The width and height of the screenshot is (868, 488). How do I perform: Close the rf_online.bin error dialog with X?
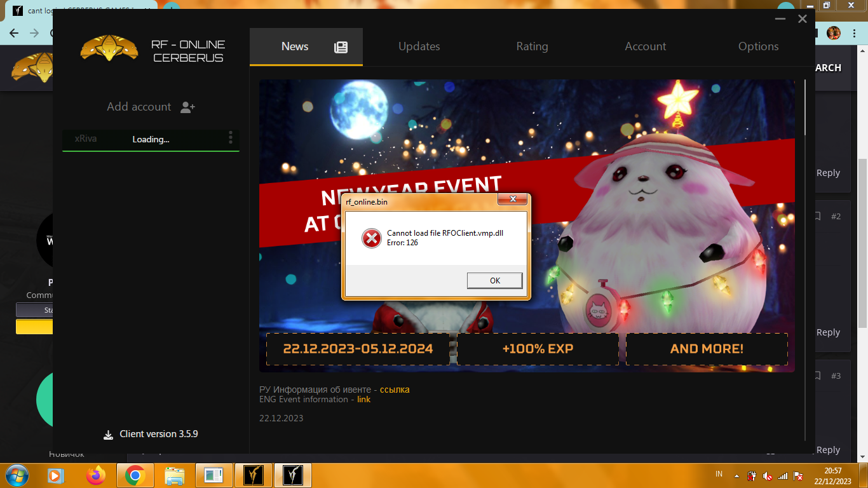pyautogui.click(x=512, y=200)
